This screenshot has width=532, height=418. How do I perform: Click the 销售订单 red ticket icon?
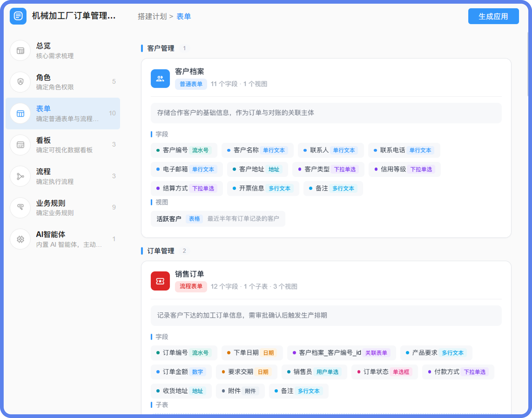point(160,281)
